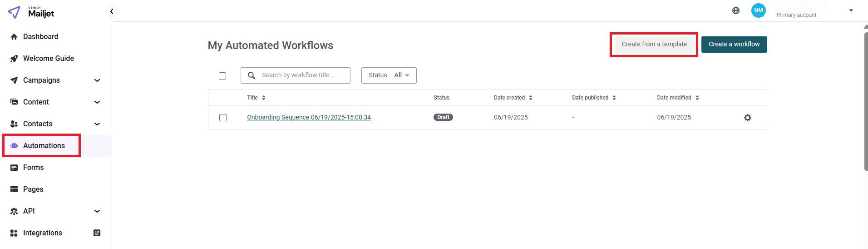The width and height of the screenshot is (868, 249).
Task: Click the Dashboard home icon
Action: (14, 37)
